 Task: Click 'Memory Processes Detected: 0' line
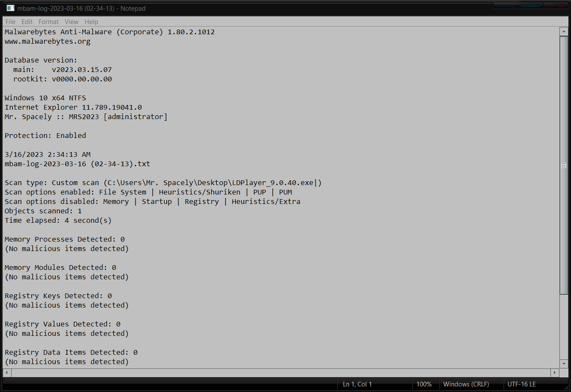[65, 239]
